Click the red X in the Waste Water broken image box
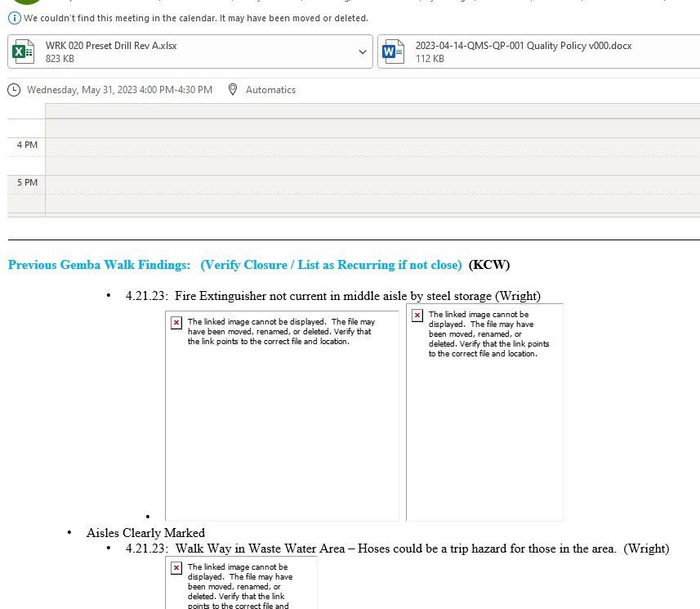The width and height of the screenshot is (700, 609). 176,568
